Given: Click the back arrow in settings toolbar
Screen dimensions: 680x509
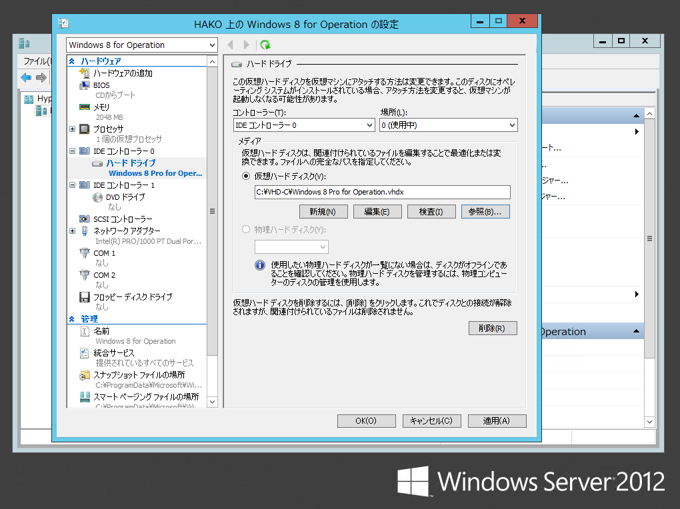Looking at the screenshot, I should [x=230, y=45].
